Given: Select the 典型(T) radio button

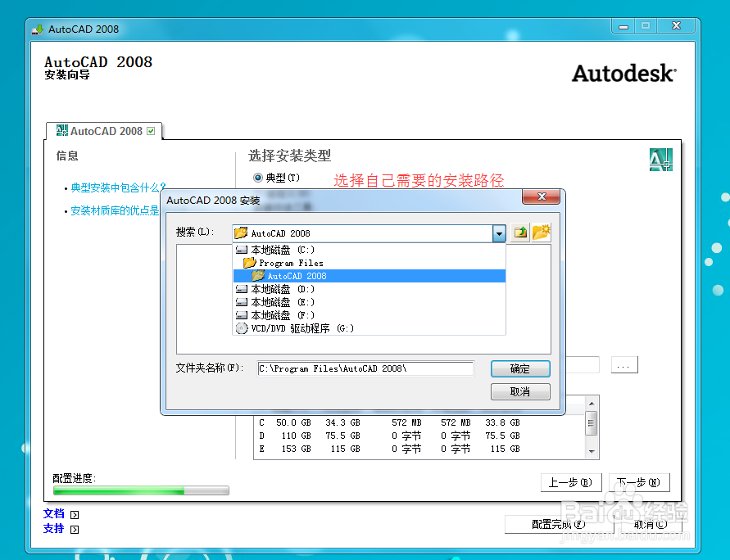Looking at the screenshot, I should click(257, 178).
